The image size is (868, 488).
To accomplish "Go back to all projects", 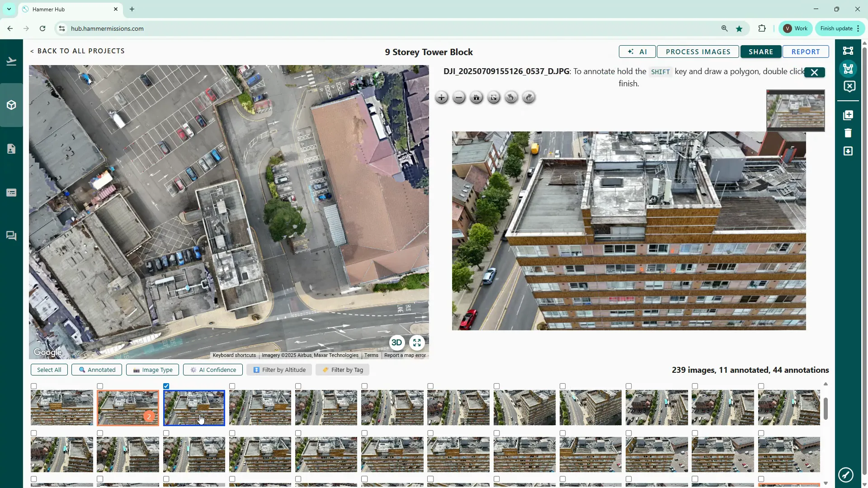I will pyautogui.click(x=77, y=51).
